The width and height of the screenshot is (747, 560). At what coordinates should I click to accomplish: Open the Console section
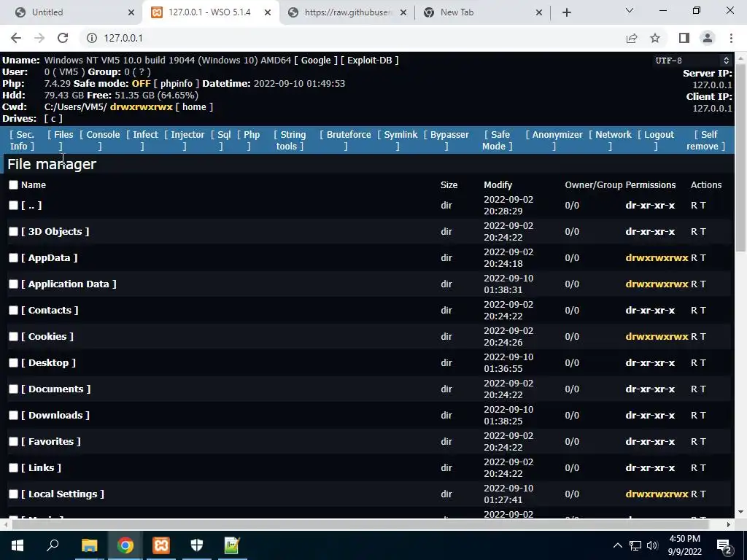[x=99, y=141]
